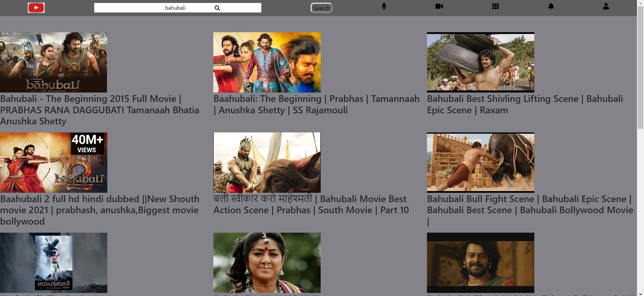Open the 40M+ views Baahubali 2 thumbnail
The width and height of the screenshot is (644, 296).
pos(54,163)
